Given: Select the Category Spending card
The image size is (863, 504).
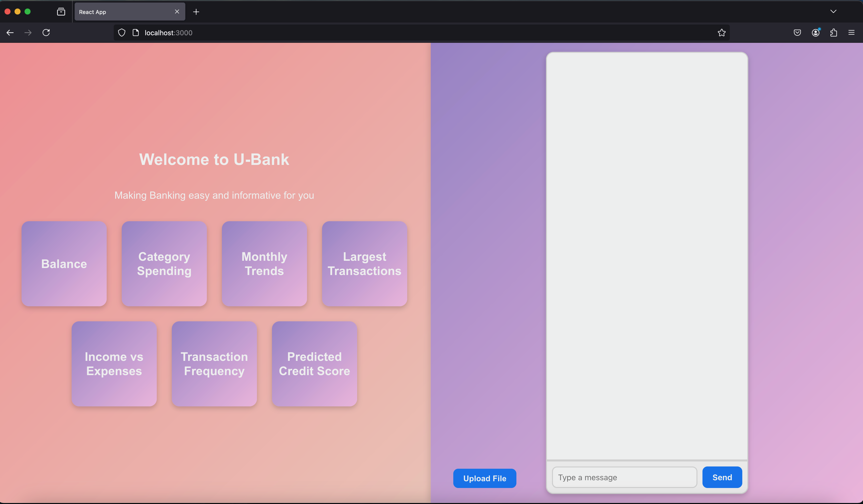Looking at the screenshot, I should (x=164, y=264).
